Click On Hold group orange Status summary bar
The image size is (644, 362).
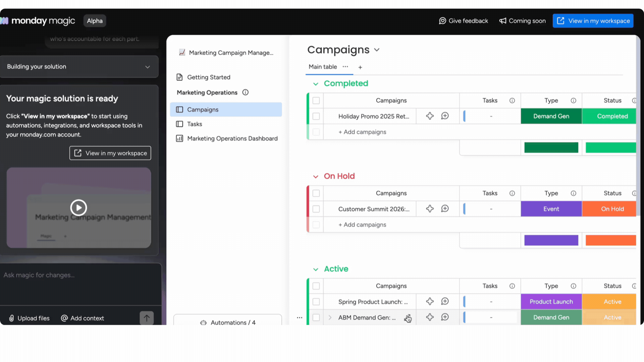pos(611,240)
